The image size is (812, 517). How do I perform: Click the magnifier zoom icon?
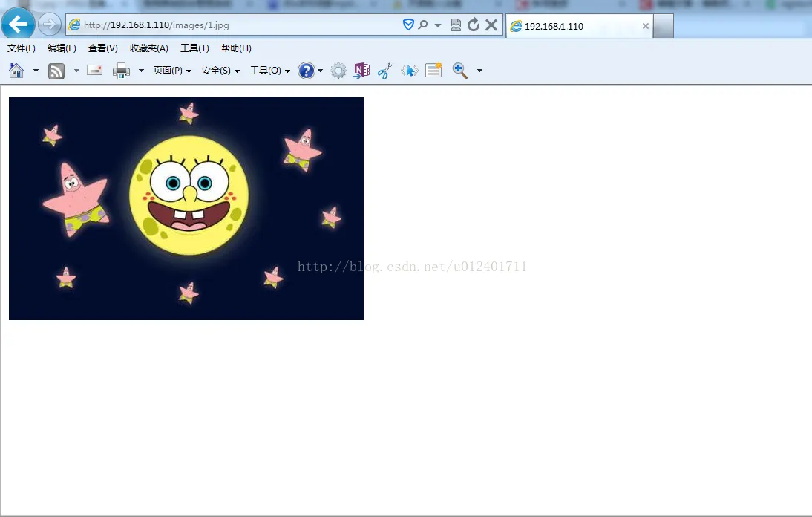[x=460, y=71]
